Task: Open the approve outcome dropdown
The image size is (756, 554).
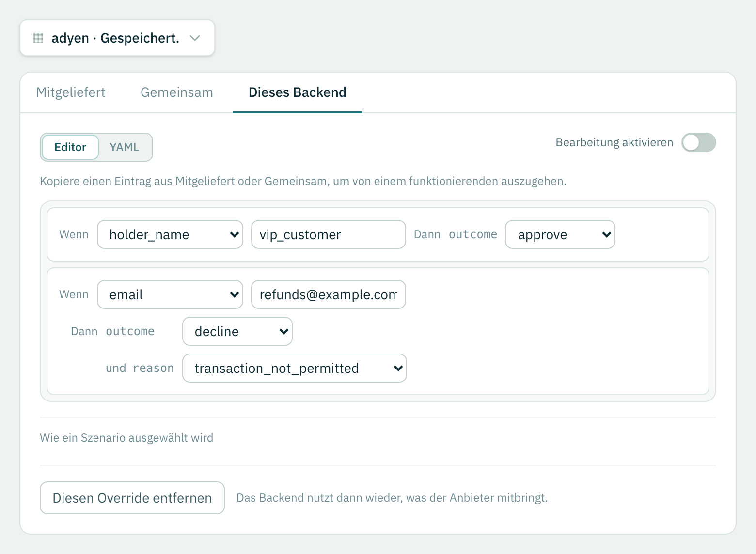Action: pos(560,234)
